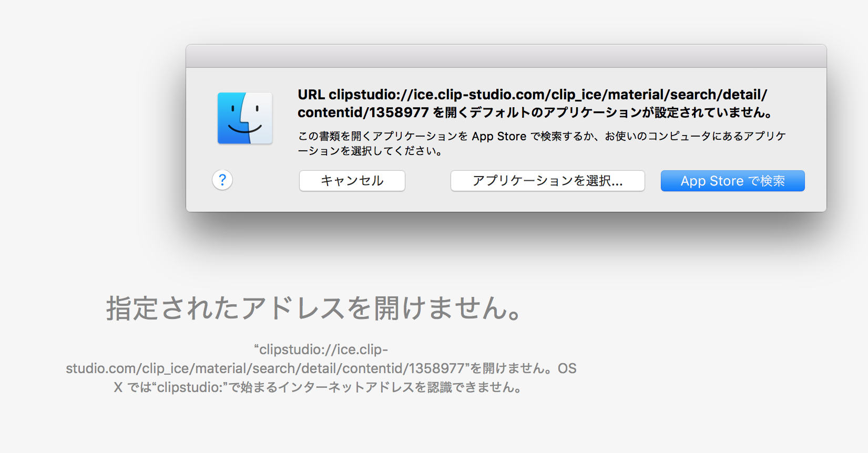
Task: Click the blue help question mark icon
Action: coord(222,180)
